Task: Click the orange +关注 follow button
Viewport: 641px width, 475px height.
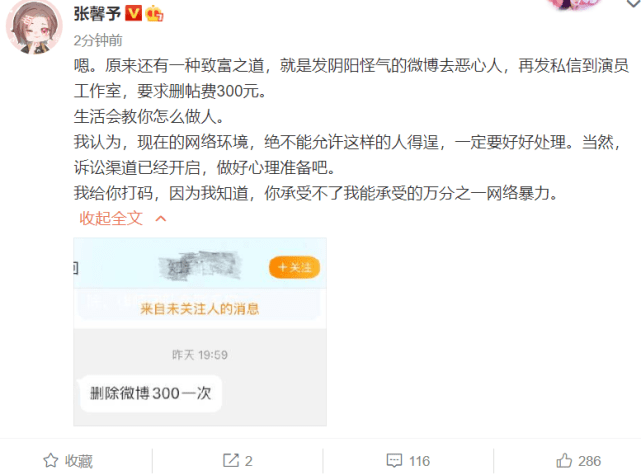Action: point(294,267)
